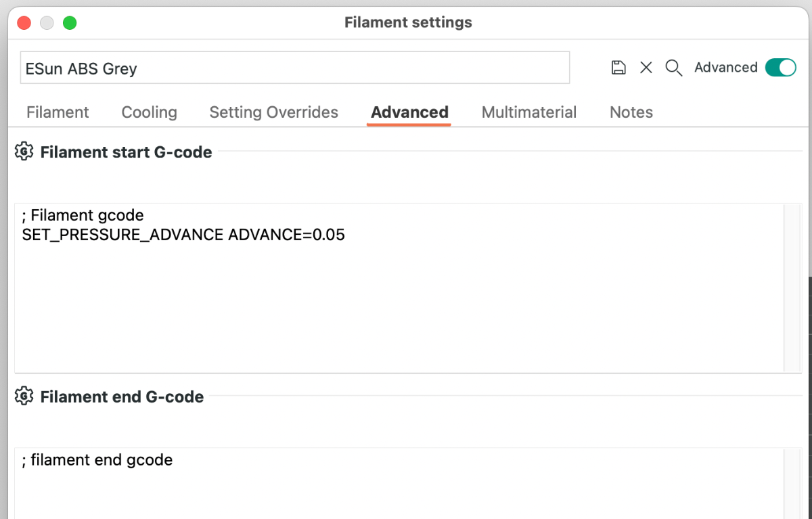Viewport: 812px width, 519px height.
Task: Click the Filament end G-code gear icon
Action: 24,396
